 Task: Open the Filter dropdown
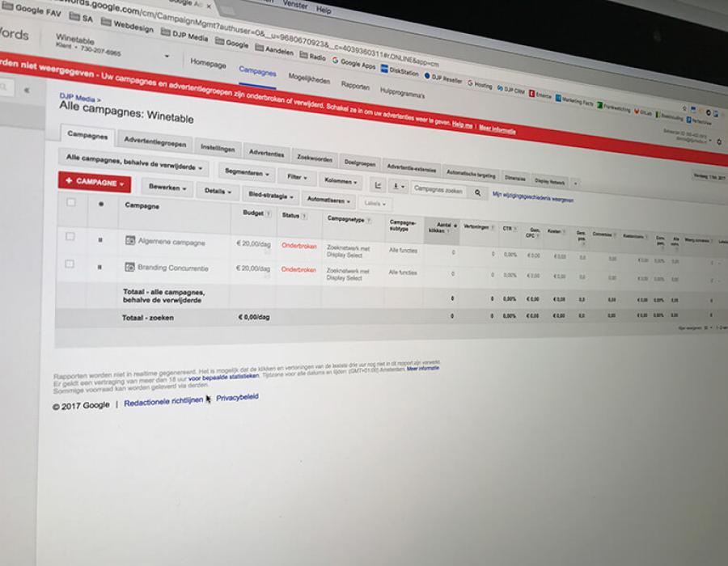pyautogui.click(x=297, y=177)
